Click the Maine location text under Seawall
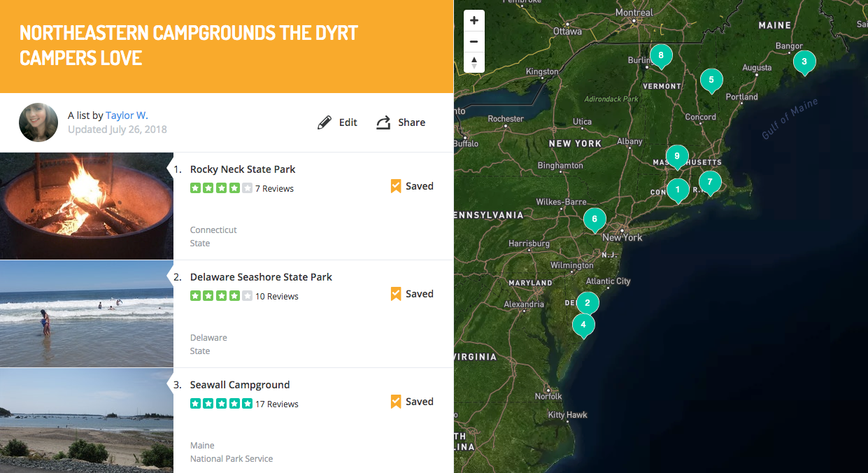Screen dimensions: 868x473 202,446
